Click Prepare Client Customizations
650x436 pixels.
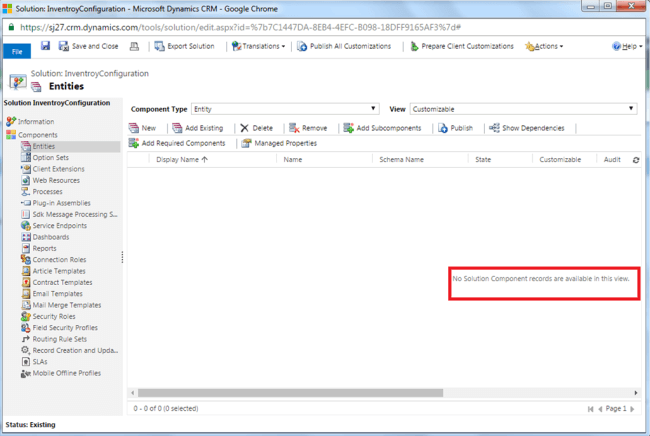(x=462, y=46)
